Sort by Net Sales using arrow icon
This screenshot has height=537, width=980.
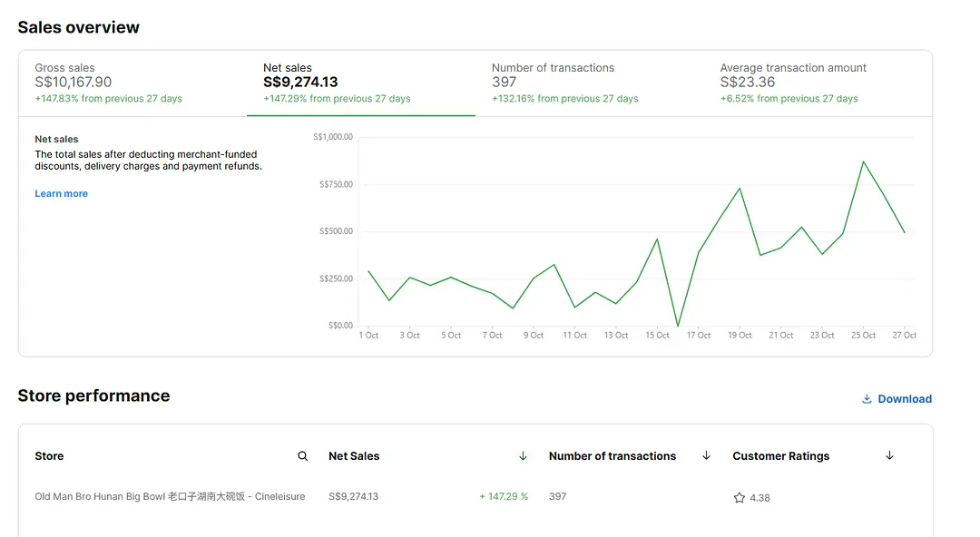coord(523,456)
